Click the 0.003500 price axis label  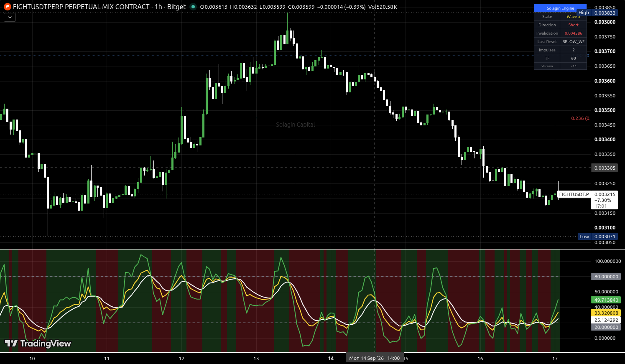click(605, 110)
